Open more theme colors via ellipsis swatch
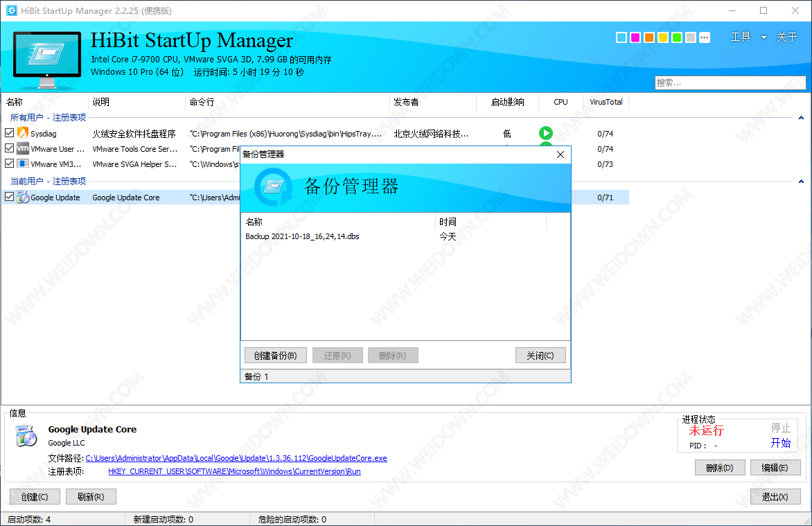Screen dimensions: 812x526 pos(705,37)
